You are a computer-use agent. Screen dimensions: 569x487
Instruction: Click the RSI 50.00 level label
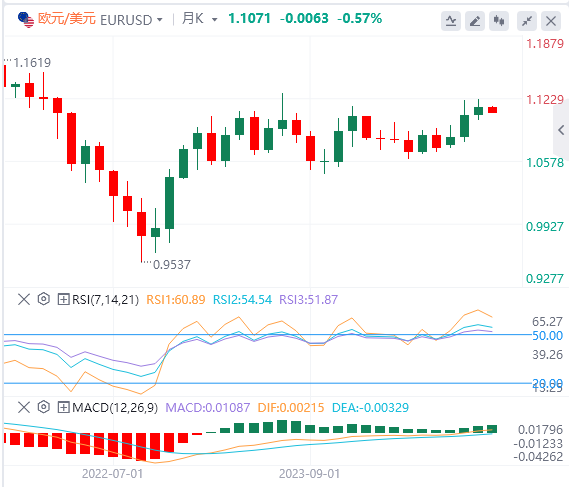[547, 336]
